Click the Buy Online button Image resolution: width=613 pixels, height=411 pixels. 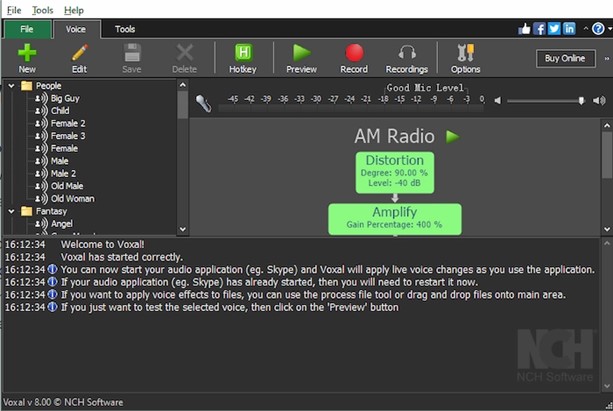(x=565, y=58)
